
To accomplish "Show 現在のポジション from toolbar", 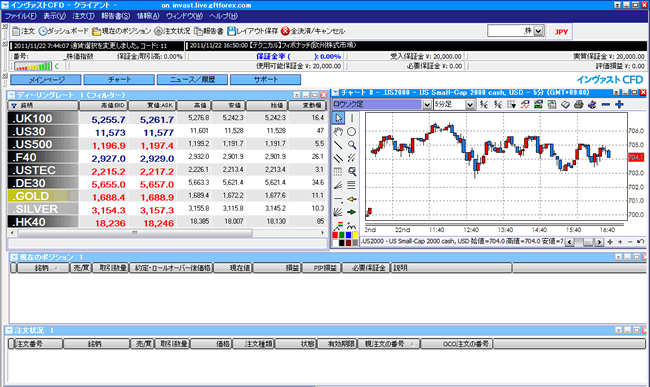I will [121, 31].
